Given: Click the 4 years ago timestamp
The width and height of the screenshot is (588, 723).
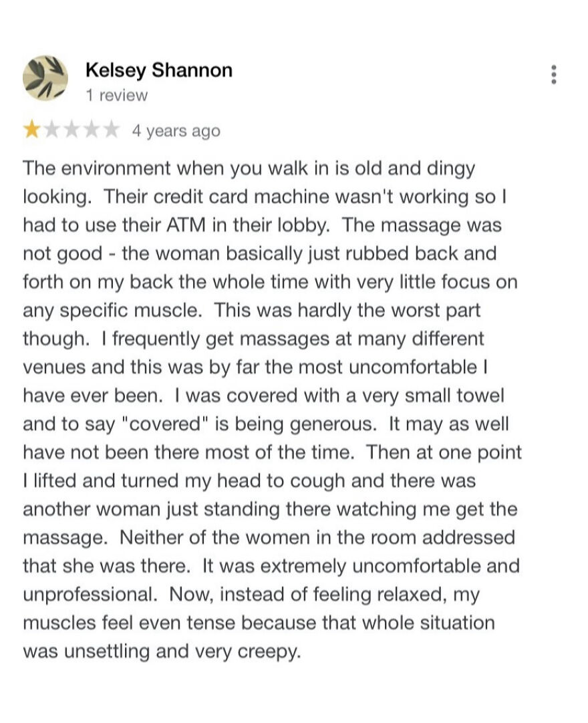Looking at the screenshot, I should click(174, 131).
